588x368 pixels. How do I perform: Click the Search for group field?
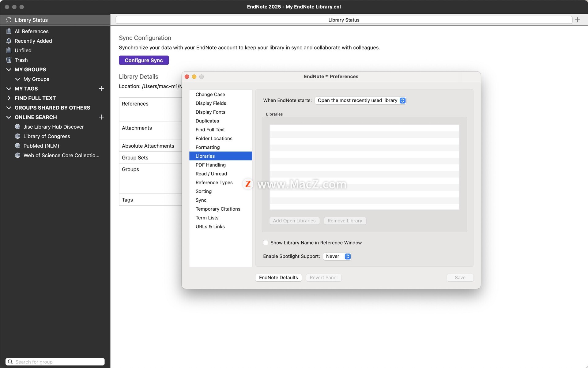55,362
